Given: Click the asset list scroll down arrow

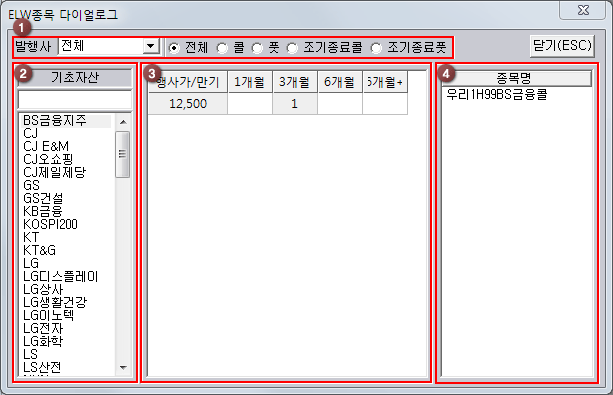Looking at the screenshot, I should coord(123,367).
